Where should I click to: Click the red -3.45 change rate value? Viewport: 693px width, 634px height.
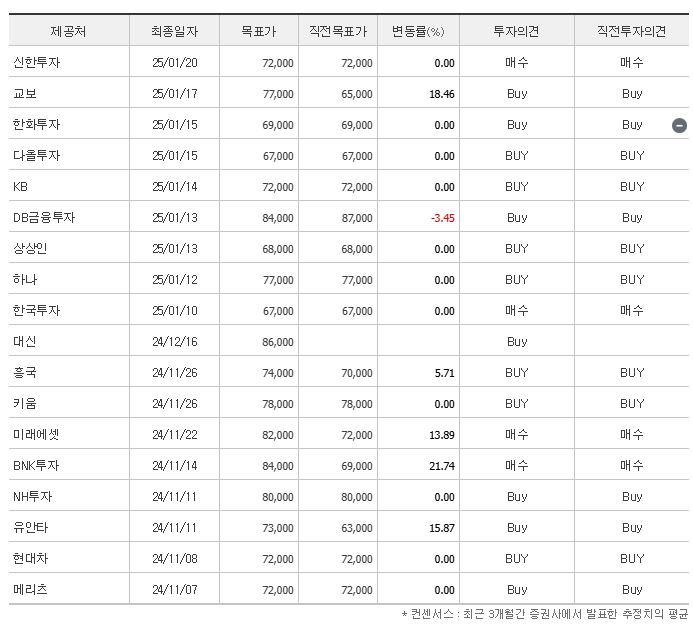pos(443,218)
